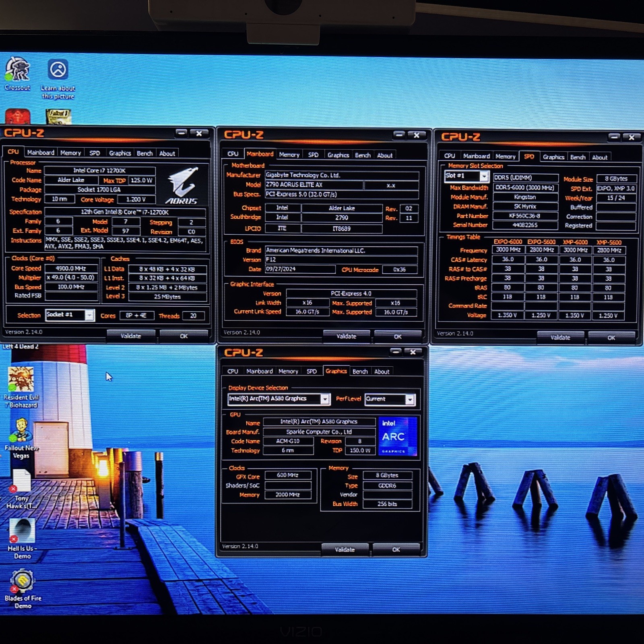
Task: Open Tony Hawk's desktop shortcut
Action: click(21, 489)
